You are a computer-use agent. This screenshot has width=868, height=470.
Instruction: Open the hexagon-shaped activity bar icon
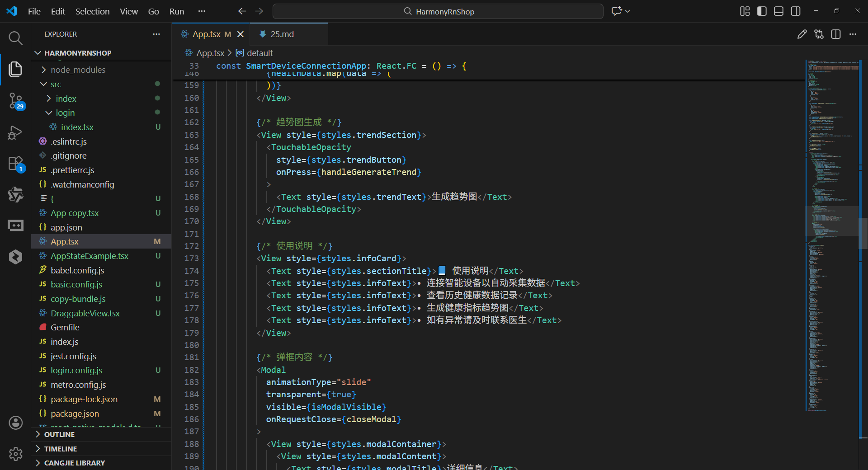pyautogui.click(x=15, y=257)
